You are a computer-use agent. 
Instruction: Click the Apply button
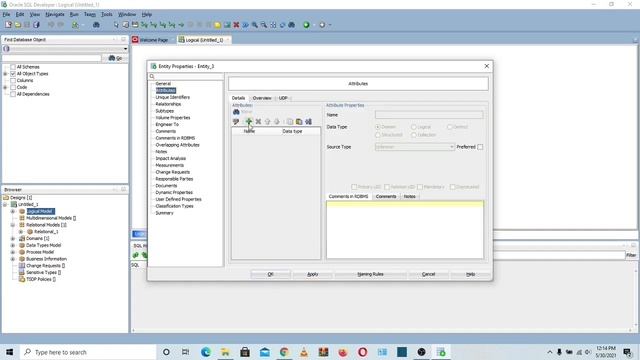click(312, 274)
